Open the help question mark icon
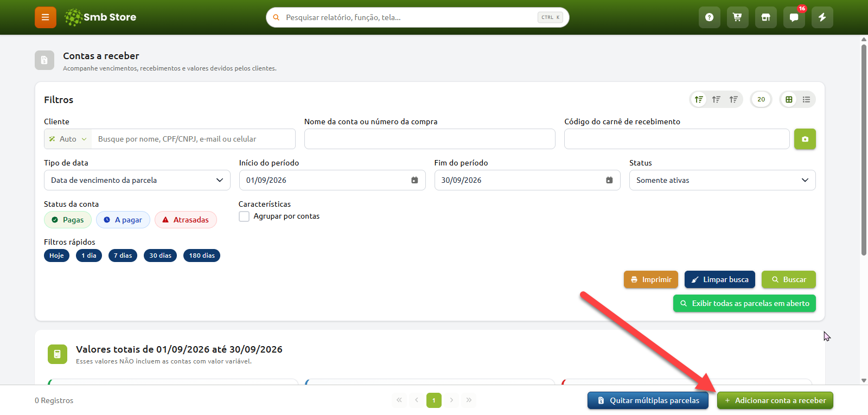The width and height of the screenshot is (868, 415). (x=710, y=17)
